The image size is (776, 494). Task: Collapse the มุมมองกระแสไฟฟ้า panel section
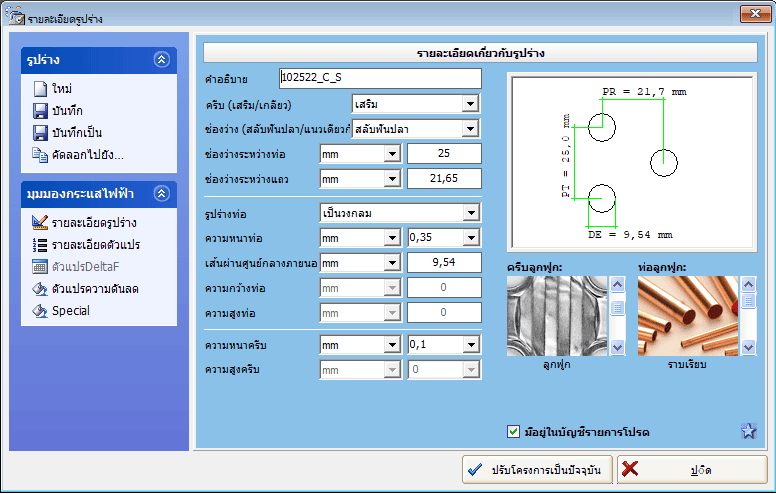tap(161, 193)
